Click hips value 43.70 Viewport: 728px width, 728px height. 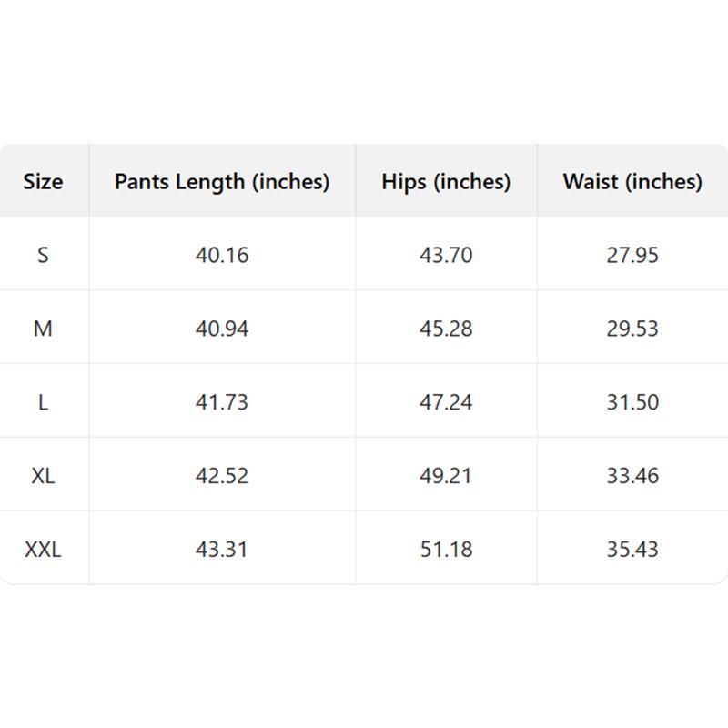pyautogui.click(x=446, y=255)
